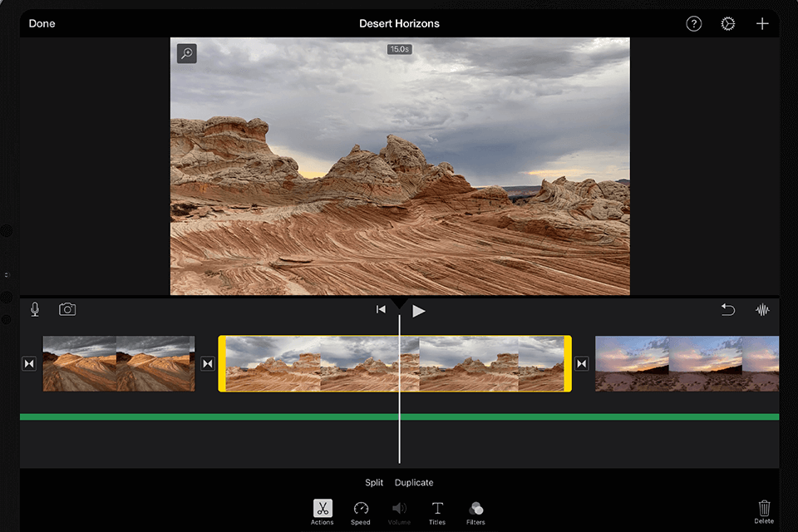Click the zoom magnifier in the viewer
Screen dimensions: 798x532
click(x=187, y=53)
